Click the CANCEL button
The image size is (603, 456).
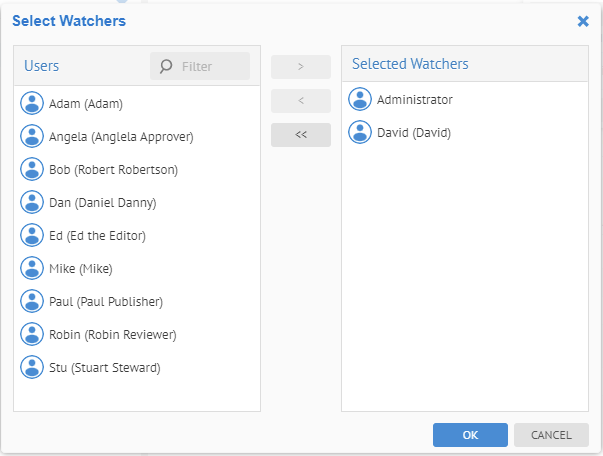pos(551,435)
